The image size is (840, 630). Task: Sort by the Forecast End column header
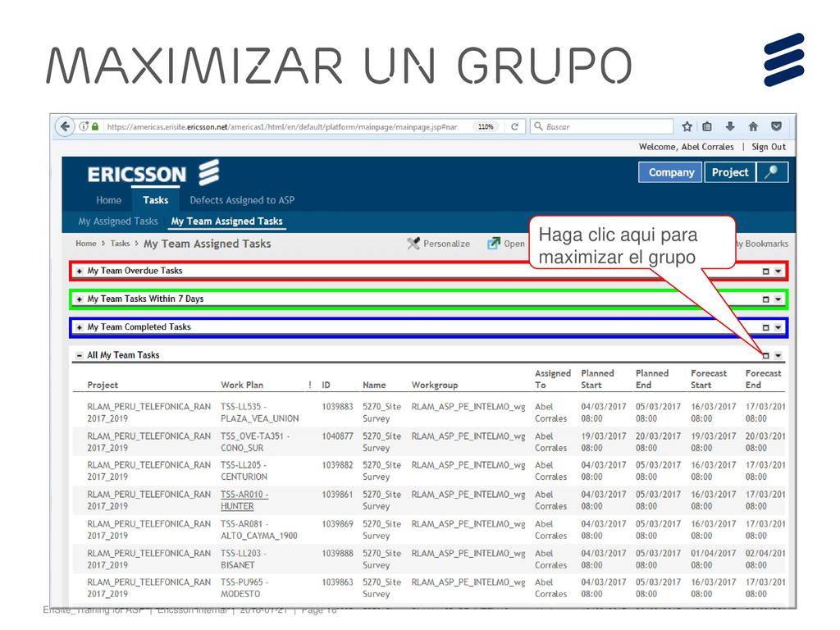(763, 379)
